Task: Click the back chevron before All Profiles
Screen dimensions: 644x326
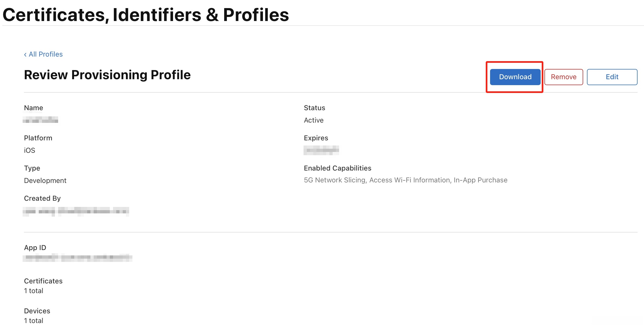Action: [25, 55]
